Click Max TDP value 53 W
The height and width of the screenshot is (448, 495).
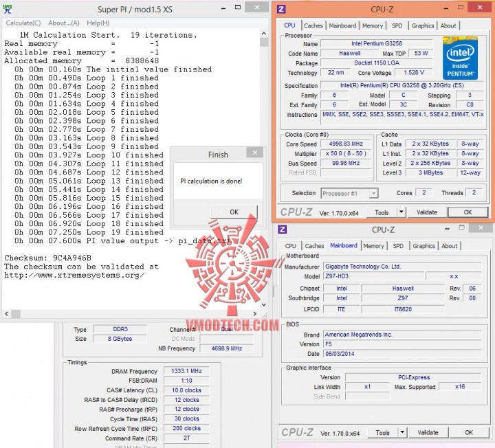421,54
